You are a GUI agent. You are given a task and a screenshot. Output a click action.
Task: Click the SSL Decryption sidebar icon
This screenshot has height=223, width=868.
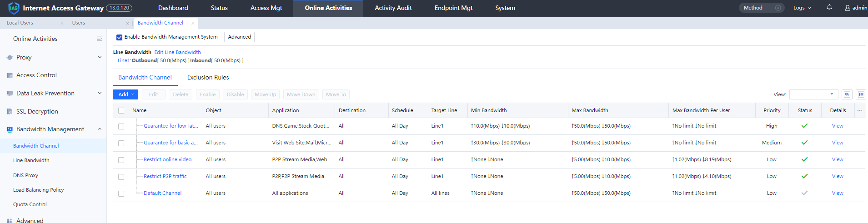tap(10, 112)
